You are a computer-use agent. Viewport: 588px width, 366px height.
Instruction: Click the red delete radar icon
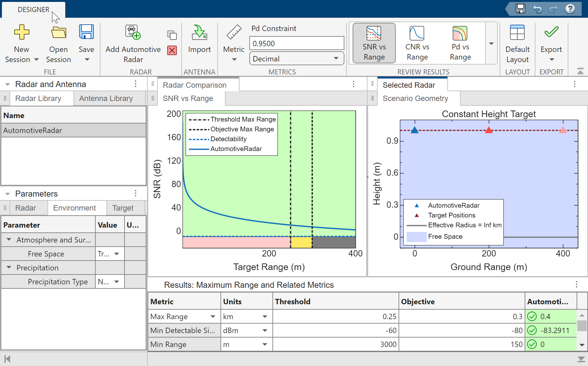click(x=172, y=50)
